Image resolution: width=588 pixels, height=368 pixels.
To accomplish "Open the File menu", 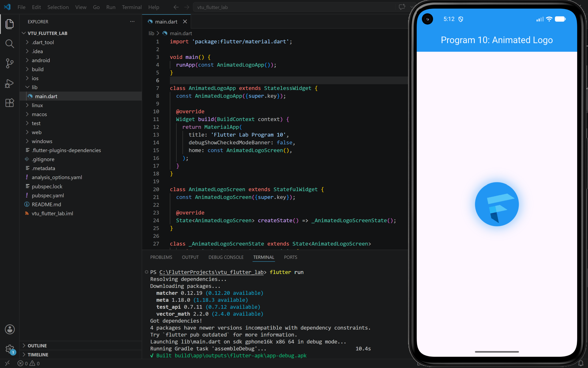I will pos(21,7).
